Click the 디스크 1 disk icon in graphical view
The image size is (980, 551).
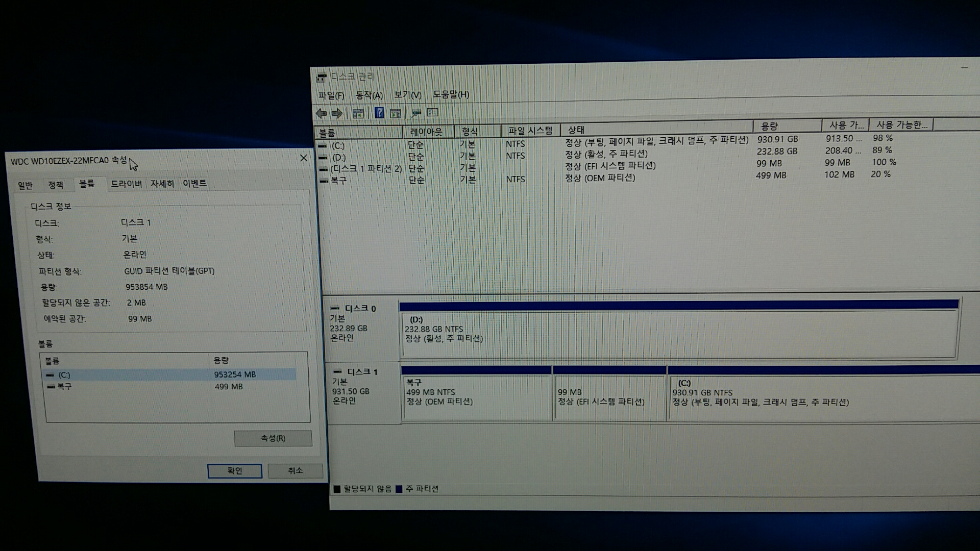pos(337,372)
